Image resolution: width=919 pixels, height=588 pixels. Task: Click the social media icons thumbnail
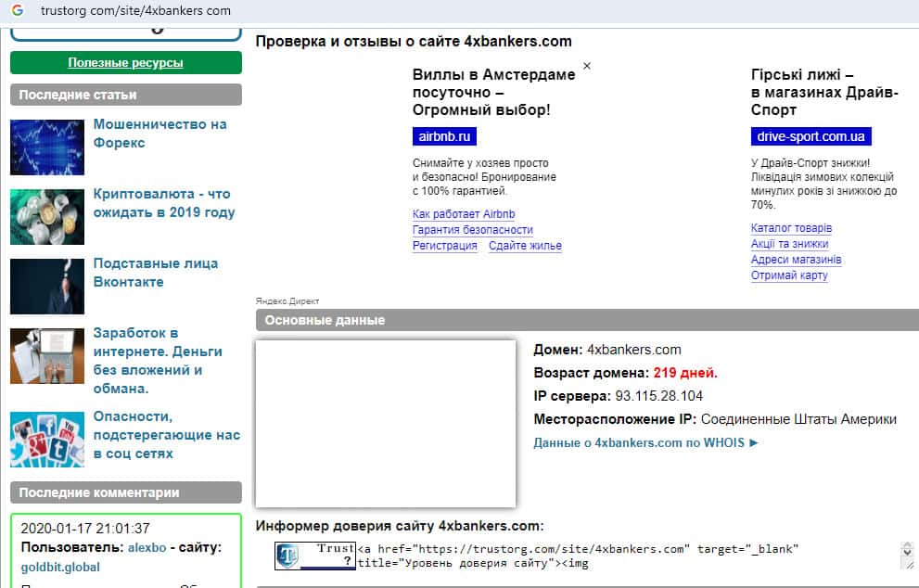[47, 440]
